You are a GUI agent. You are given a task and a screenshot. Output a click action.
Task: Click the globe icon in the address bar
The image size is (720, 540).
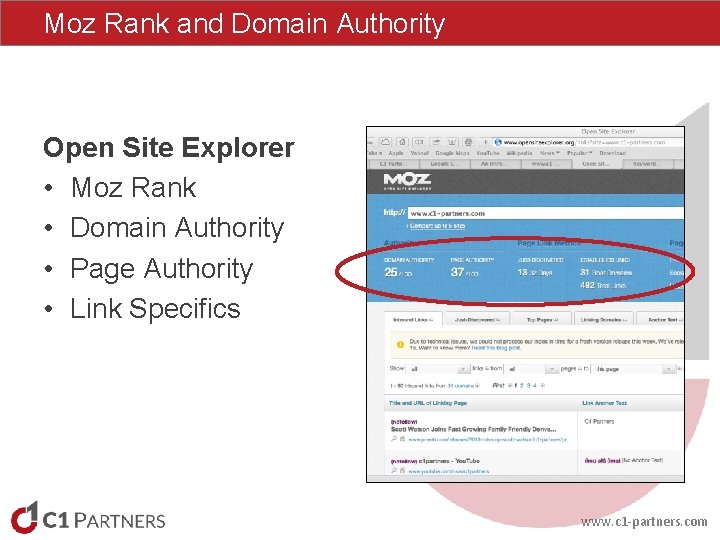498,142
